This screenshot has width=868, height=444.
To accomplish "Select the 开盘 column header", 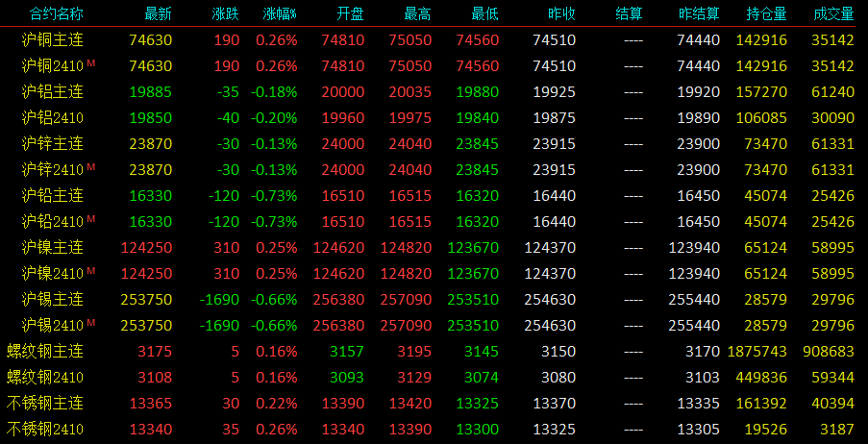I will (351, 14).
